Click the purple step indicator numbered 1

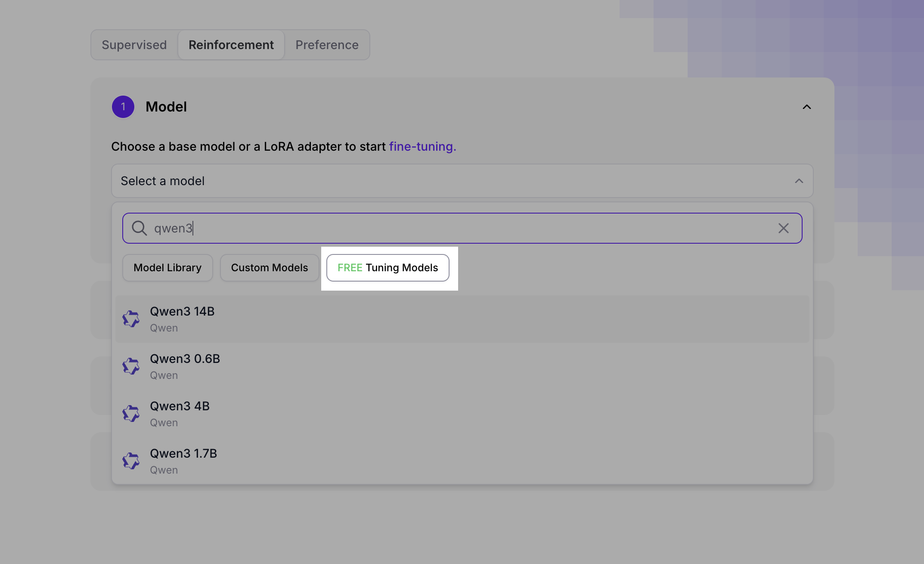[123, 107]
